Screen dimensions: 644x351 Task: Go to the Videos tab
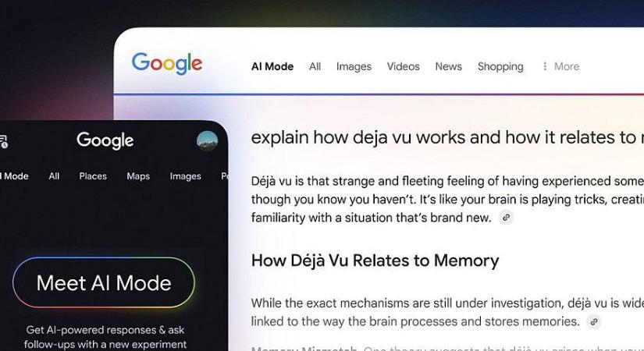tap(403, 66)
